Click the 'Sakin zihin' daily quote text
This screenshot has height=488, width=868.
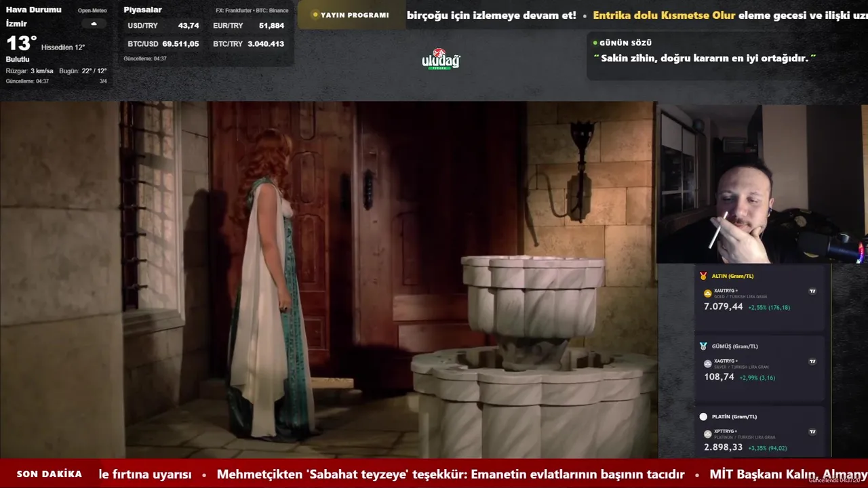pyautogui.click(x=705, y=58)
